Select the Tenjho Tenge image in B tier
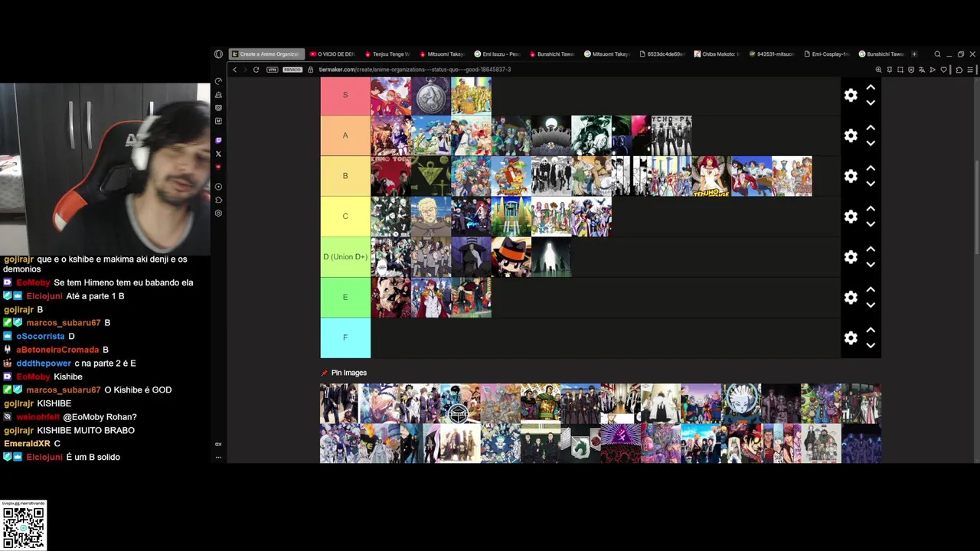Image resolution: width=980 pixels, height=551 pixels. [x=711, y=176]
